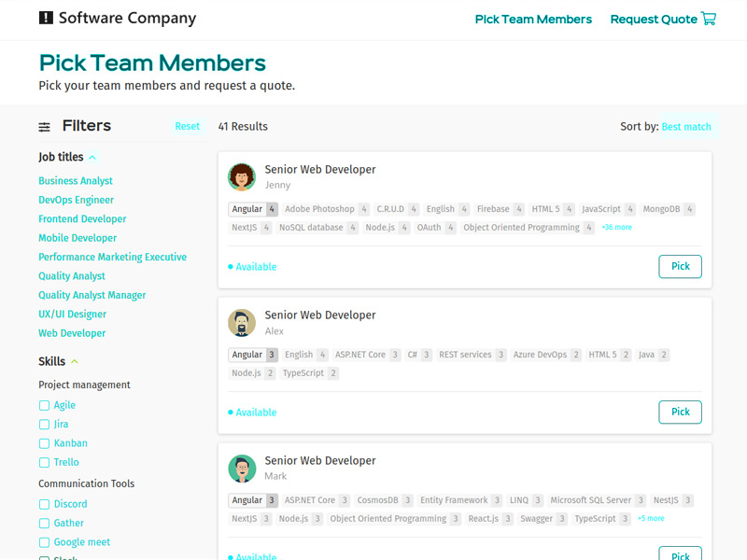
Task: Check the Agile checkbox
Action: (x=44, y=406)
